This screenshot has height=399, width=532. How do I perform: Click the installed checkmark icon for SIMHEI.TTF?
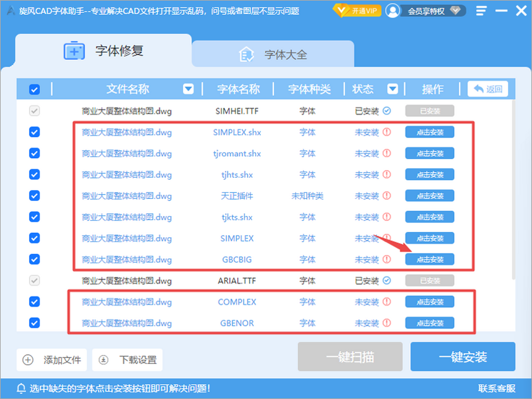click(387, 111)
